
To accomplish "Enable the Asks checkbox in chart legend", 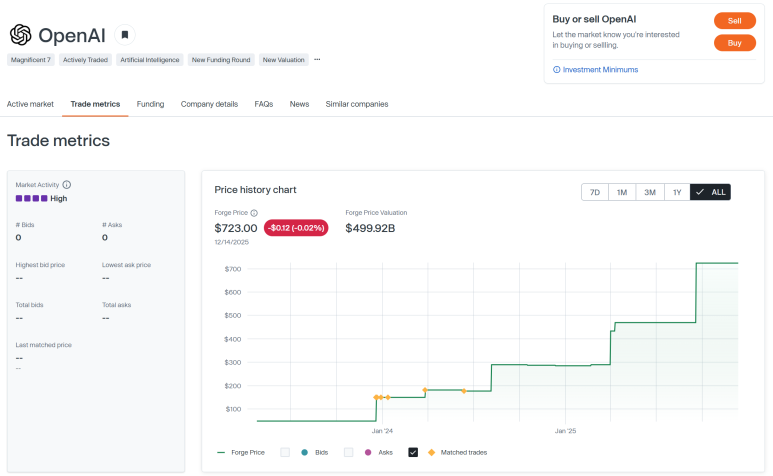I will click(x=349, y=452).
